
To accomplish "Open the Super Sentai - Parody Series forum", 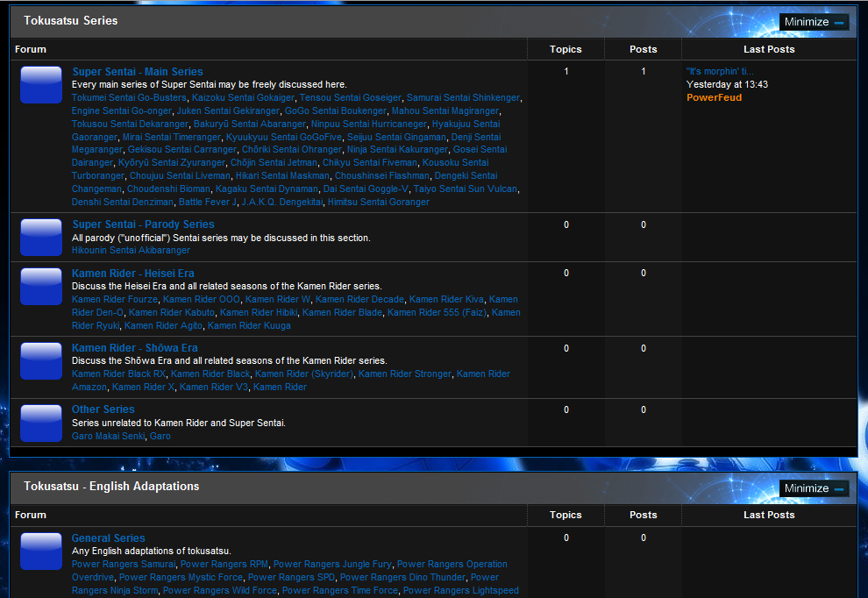I will tap(143, 224).
